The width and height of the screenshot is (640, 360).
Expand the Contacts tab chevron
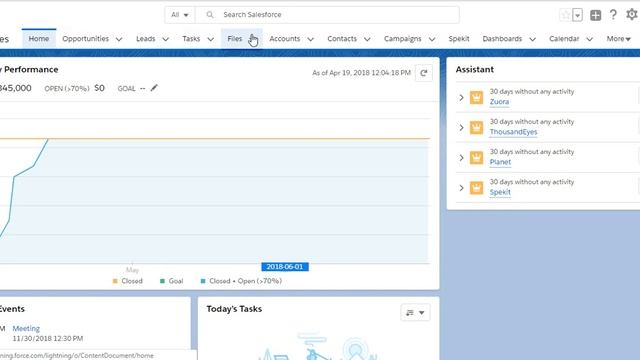point(367,39)
